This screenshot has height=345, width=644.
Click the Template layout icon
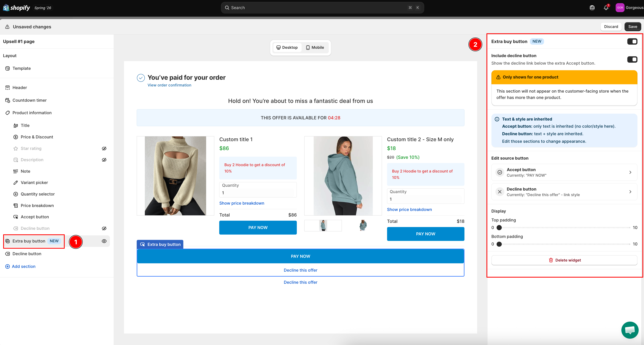coord(8,68)
